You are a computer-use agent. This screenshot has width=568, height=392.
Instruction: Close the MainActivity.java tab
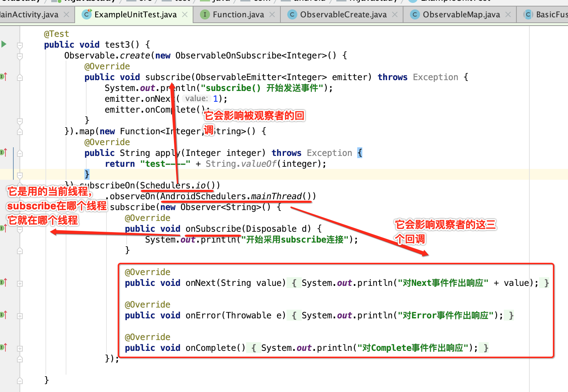pos(66,14)
